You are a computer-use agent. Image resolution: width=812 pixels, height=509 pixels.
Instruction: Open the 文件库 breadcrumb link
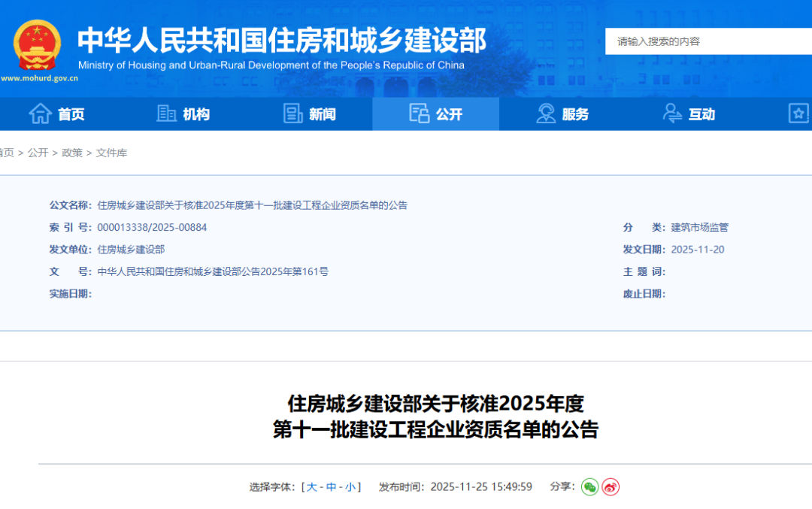click(112, 152)
